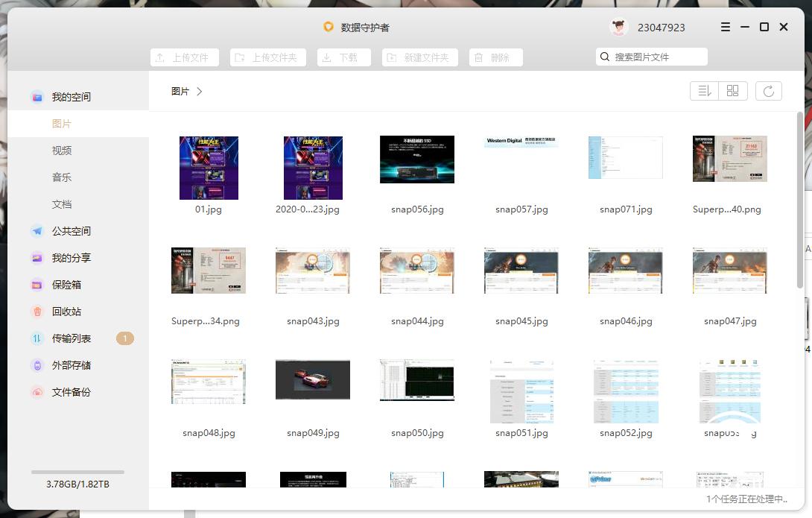Open the 保险箱 safe icon

click(x=37, y=285)
